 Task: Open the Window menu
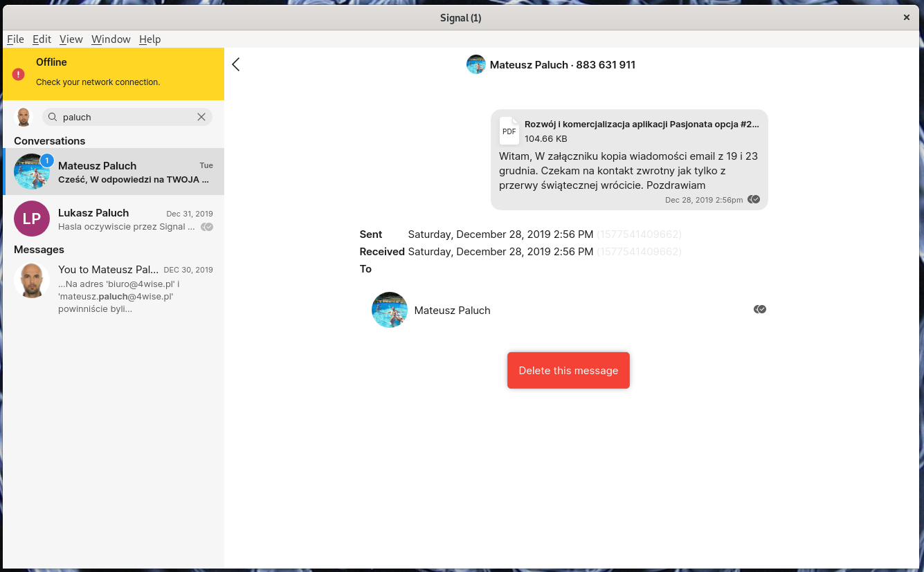click(111, 39)
